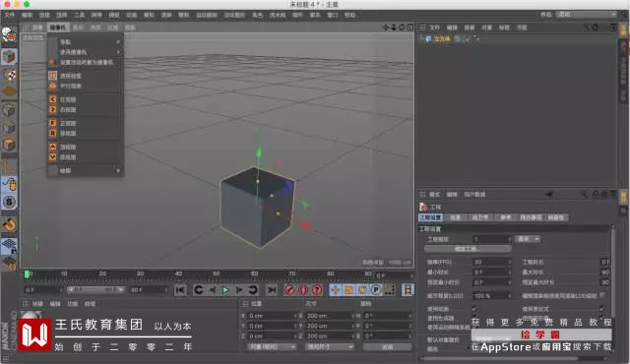
Task: Click preview range slider bar below timeline
Action: pos(95,289)
